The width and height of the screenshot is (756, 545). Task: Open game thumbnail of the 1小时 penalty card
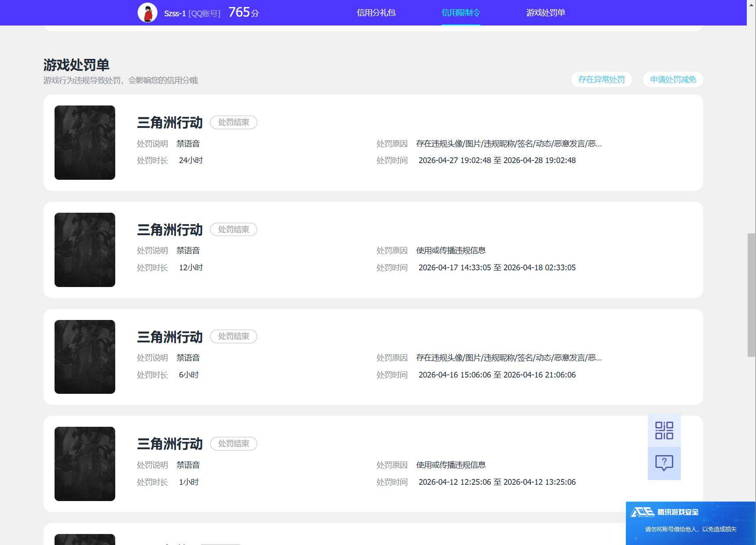click(85, 464)
